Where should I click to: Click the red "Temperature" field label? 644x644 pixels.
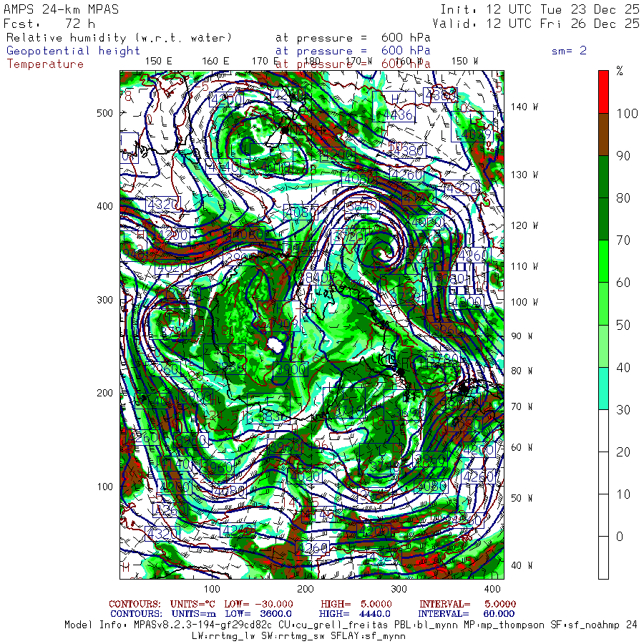[45, 64]
